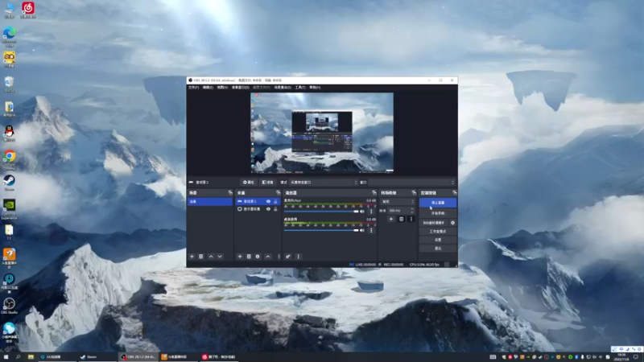Open virtual camera settings gear
Image resolution: width=644 pixels, height=362 pixels.
click(452, 223)
